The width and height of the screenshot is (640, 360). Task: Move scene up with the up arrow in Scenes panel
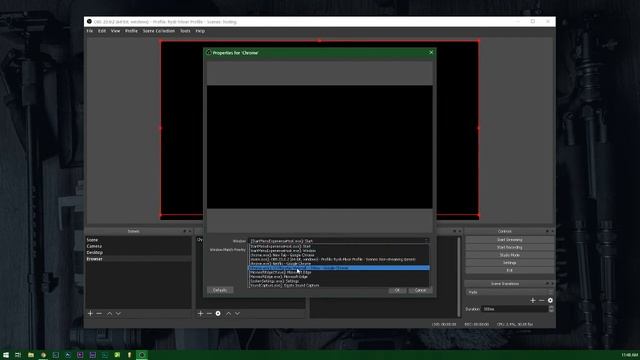109,313
